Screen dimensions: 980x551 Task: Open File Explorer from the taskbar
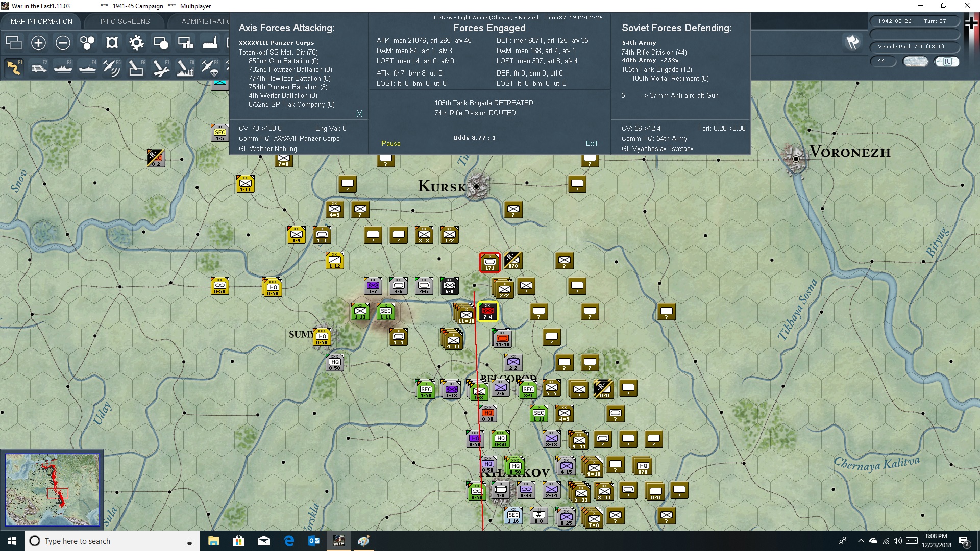click(x=213, y=541)
